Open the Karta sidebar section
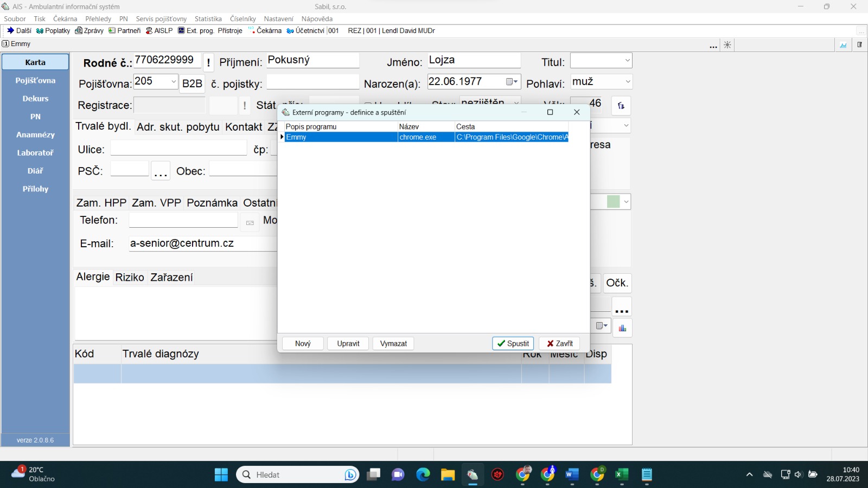 click(35, 62)
